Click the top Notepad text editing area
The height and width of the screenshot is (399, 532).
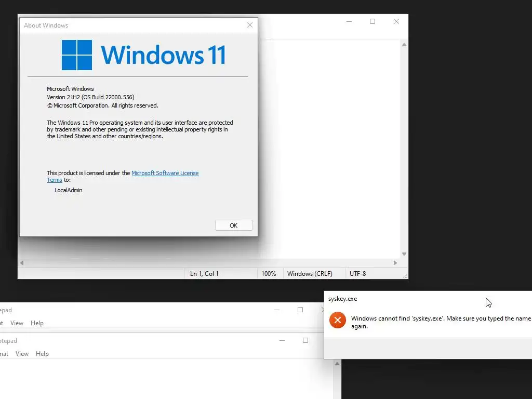pyautogui.click(x=329, y=149)
